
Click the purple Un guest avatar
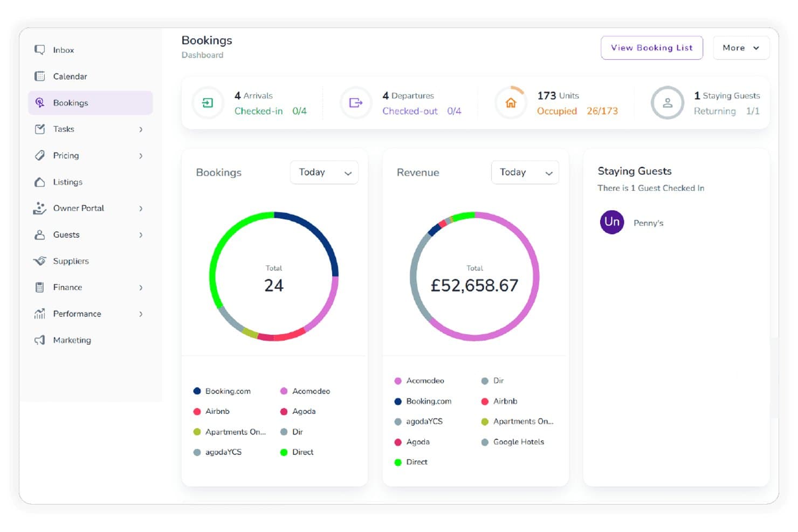tap(612, 222)
